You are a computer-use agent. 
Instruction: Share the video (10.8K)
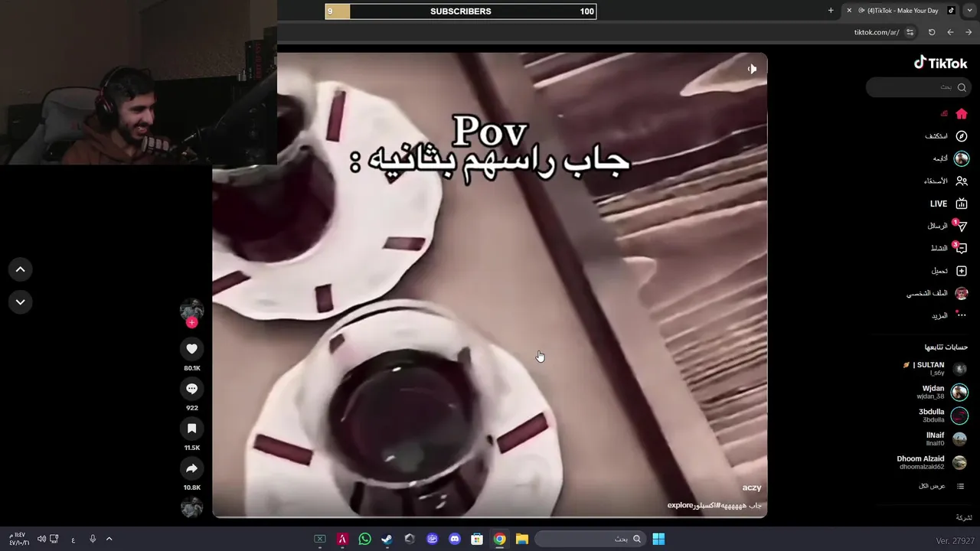[x=191, y=468]
